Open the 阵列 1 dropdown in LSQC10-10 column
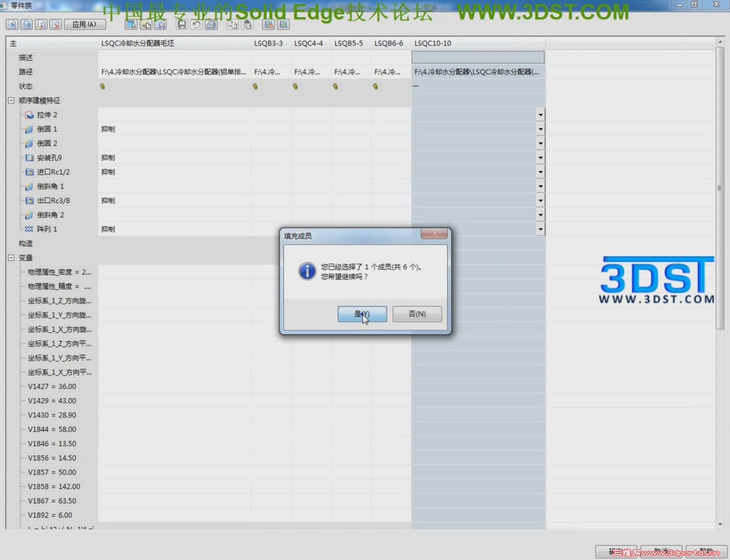This screenshot has width=730, height=560. coord(541,229)
